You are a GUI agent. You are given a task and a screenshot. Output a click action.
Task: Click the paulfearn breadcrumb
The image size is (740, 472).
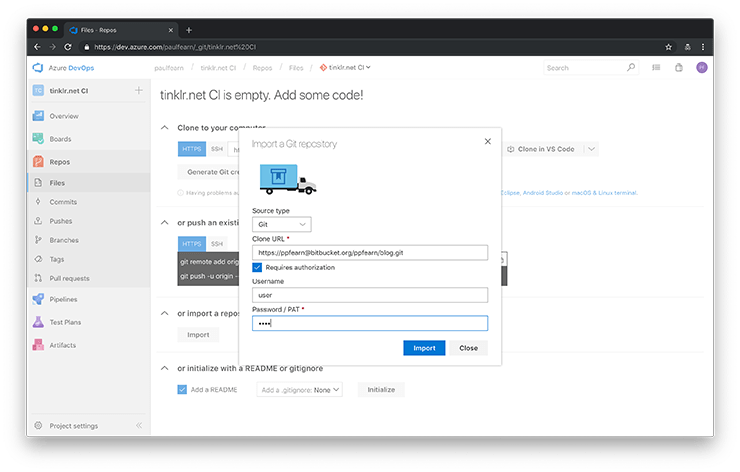pyautogui.click(x=169, y=68)
